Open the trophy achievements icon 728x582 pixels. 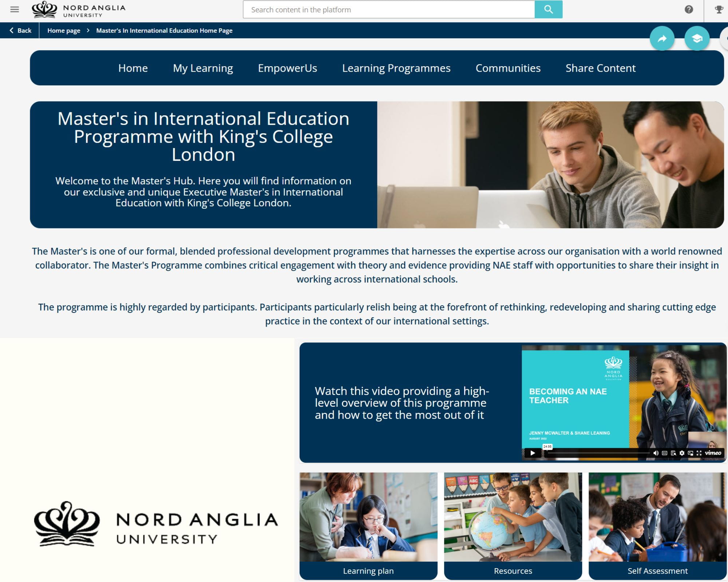[x=719, y=9]
